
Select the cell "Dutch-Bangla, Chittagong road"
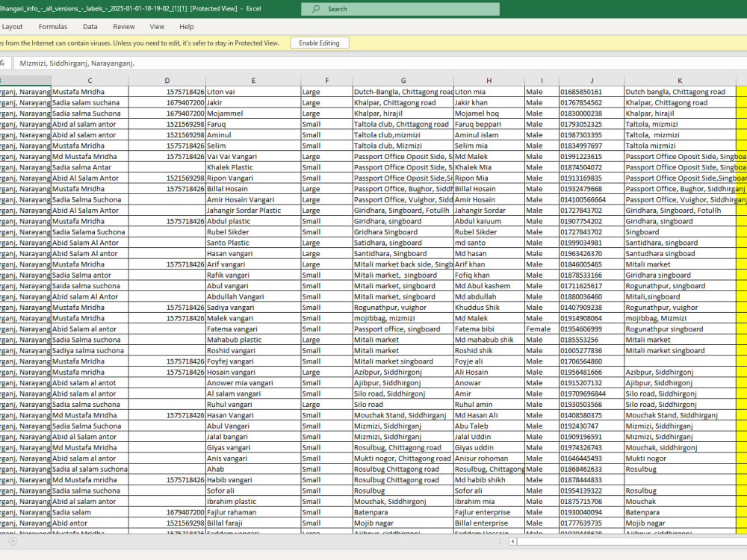click(x=403, y=92)
